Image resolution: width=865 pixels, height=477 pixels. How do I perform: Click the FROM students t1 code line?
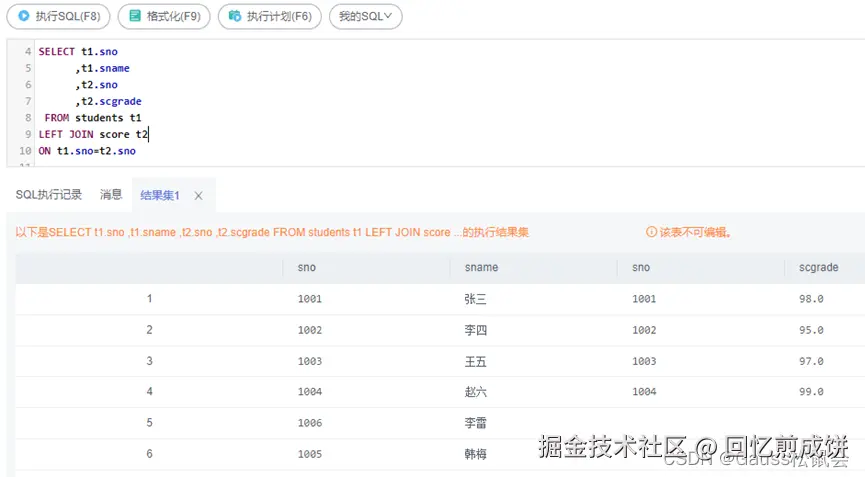tap(93, 117)
